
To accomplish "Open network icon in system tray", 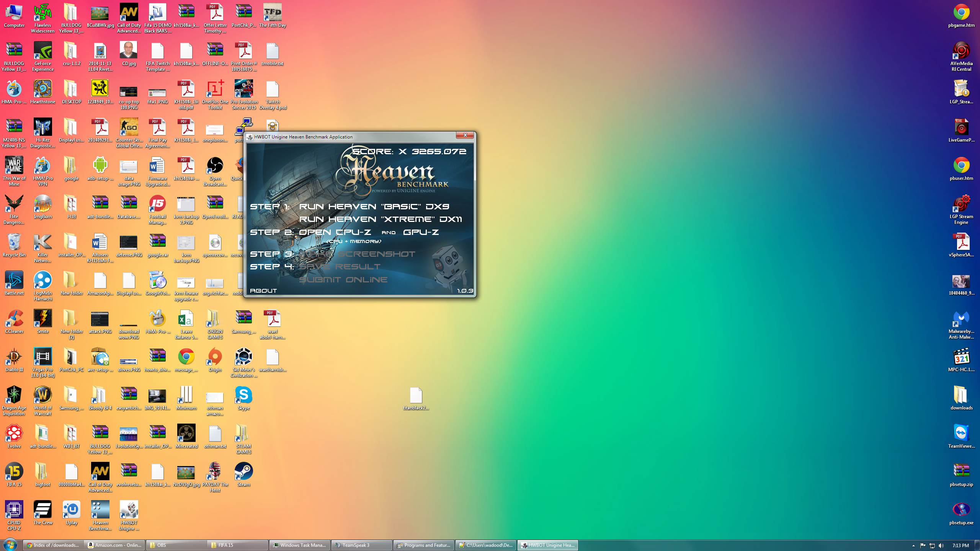I will [932, 546].
